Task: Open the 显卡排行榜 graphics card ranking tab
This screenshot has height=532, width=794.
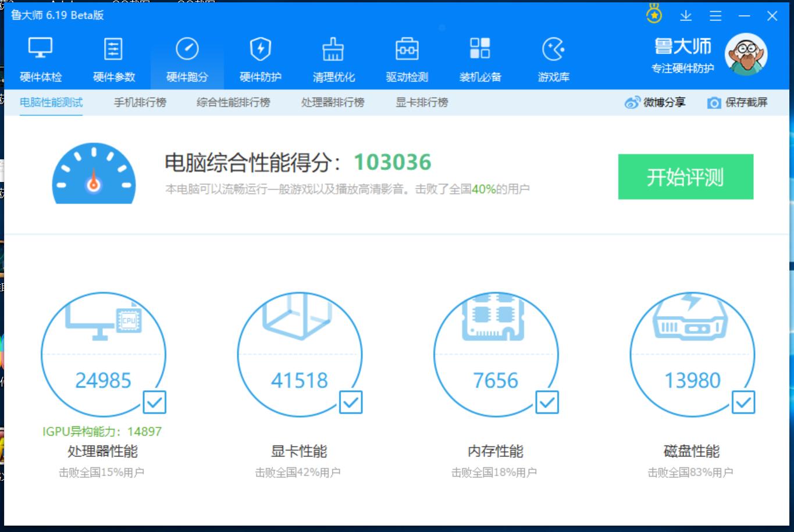Action: click(x=421, y=102)
